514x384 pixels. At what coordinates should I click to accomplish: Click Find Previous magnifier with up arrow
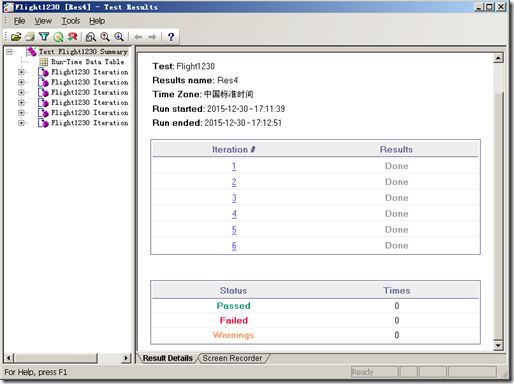[x=105, y=37]
